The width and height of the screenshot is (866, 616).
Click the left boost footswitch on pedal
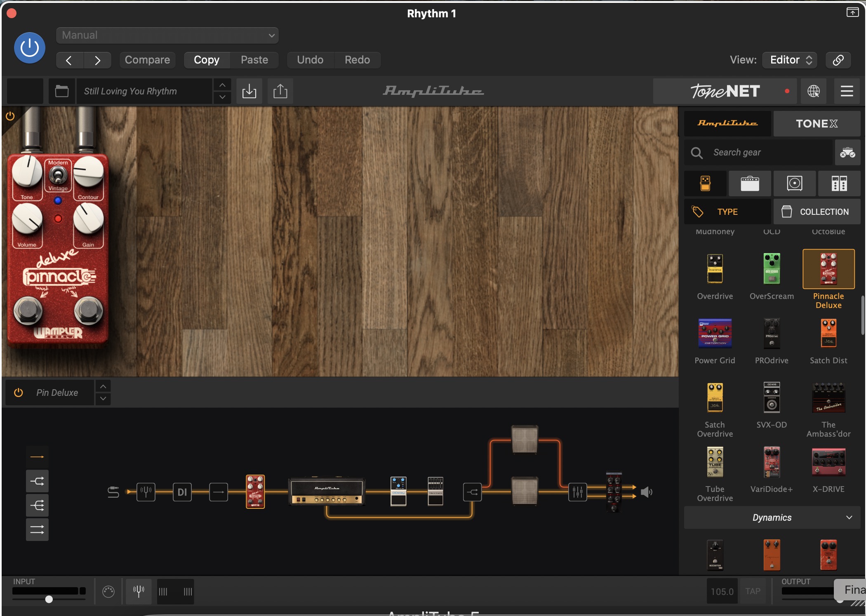coord(28,310)
